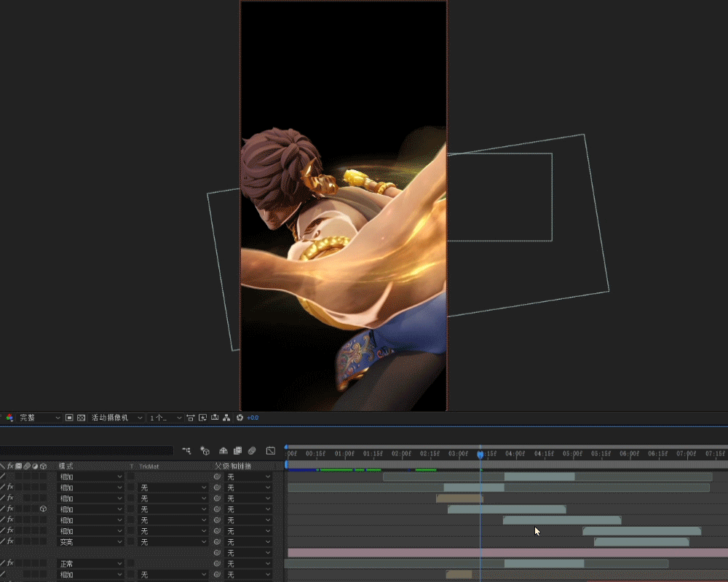Open the 完整 resolution dropdown
The width and height of the screenshot is (728, 582).
[x=39, y=418]
